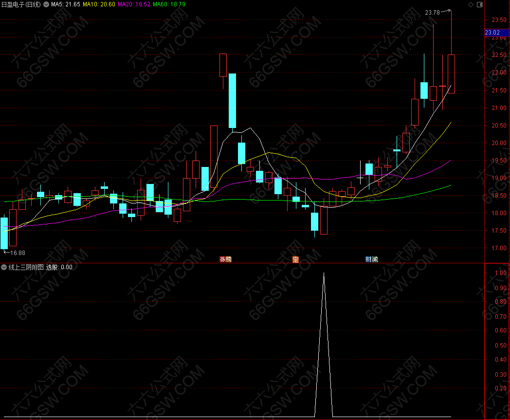Click the 23.78 highest price annotation
Screen dimensions: 510x420
[432, 13]
